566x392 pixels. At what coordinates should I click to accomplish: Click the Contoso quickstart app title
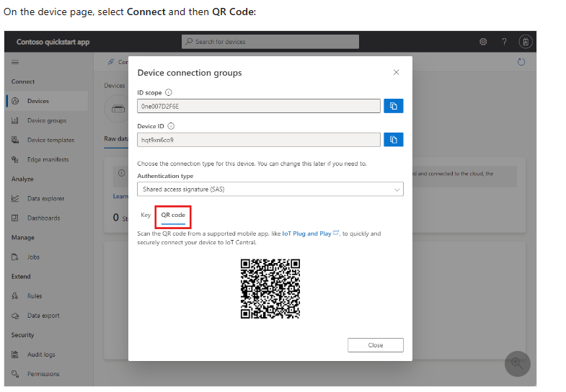[53, 42]
